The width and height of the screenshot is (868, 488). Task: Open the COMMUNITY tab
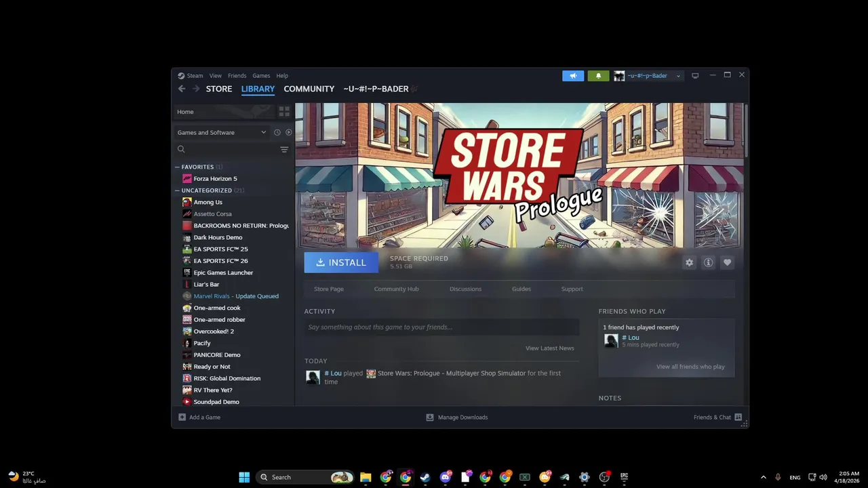309,89
